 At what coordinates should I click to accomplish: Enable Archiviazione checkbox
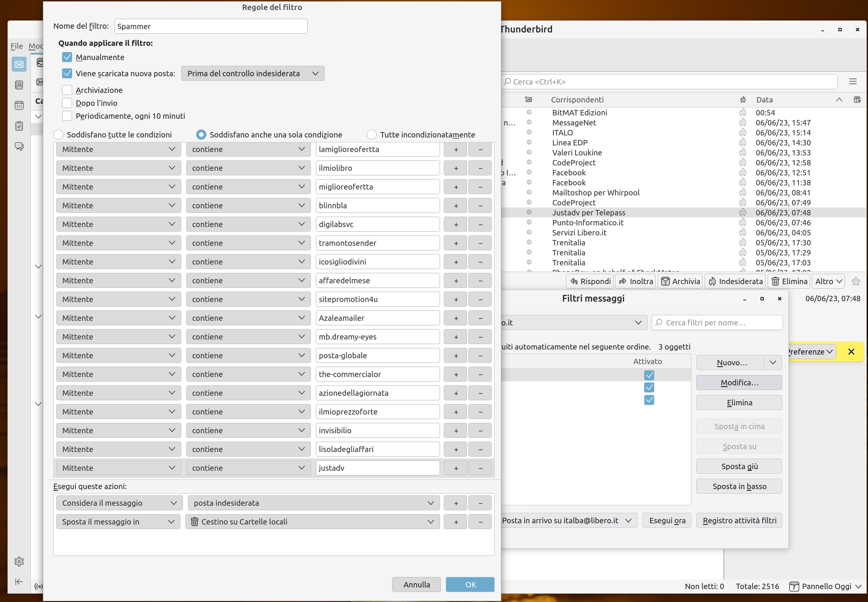[67, 90]
